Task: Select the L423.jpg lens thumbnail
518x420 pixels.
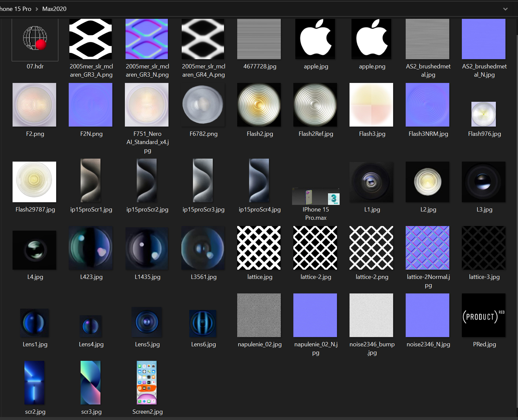Action: click(91, 248)
